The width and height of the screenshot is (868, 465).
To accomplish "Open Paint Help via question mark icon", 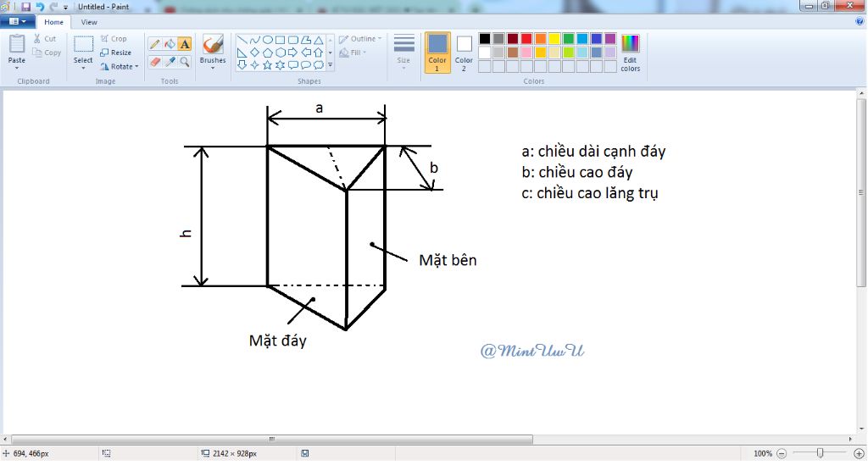I will pyautogui.click(x=860, y=21).
